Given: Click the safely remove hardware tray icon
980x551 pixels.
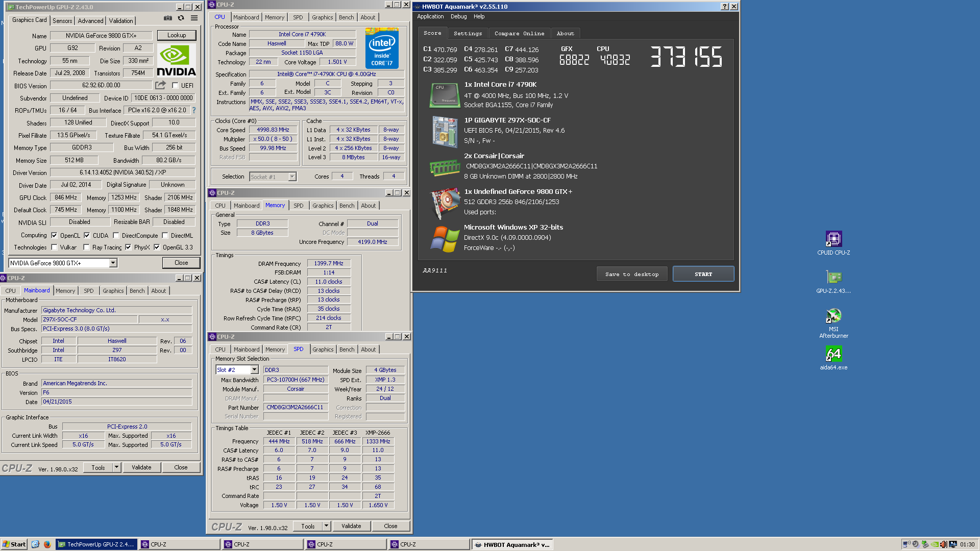Looking at the screenshot, I should 925,544.
